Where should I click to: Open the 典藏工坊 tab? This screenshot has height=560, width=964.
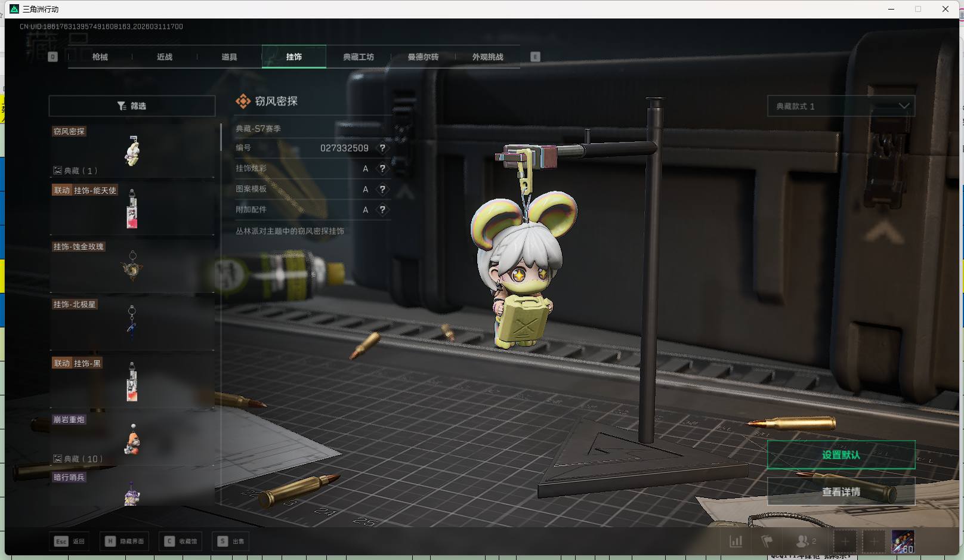(359, 57)
